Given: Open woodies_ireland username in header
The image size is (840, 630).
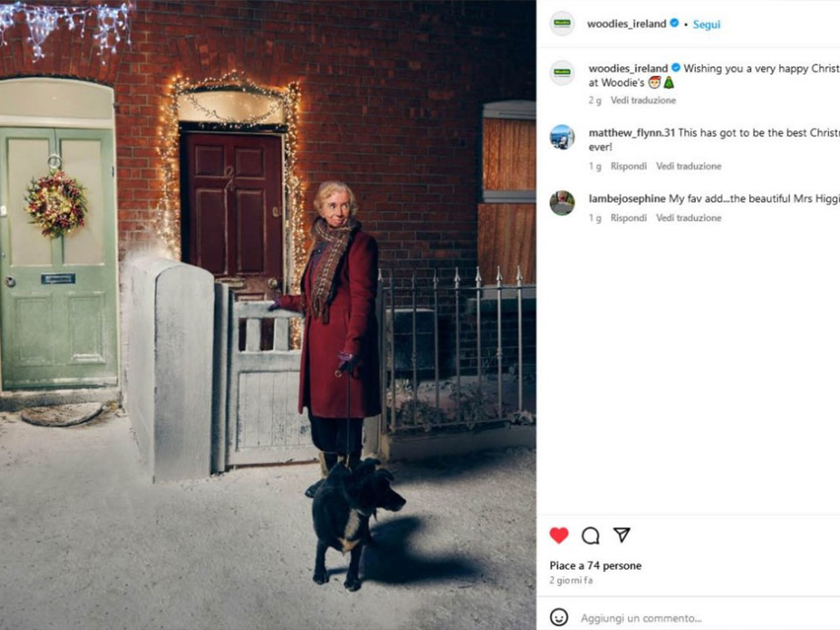Looking at the screenshot, I should pos(626,24).
